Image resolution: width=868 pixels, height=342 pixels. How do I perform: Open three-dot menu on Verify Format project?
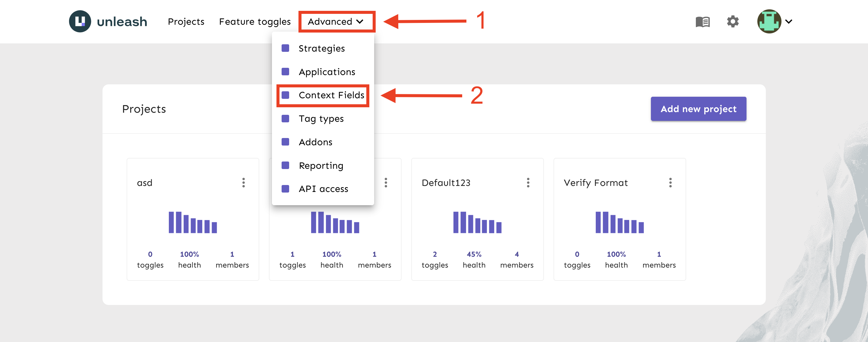pyautogui.click(x=670, y=183)
